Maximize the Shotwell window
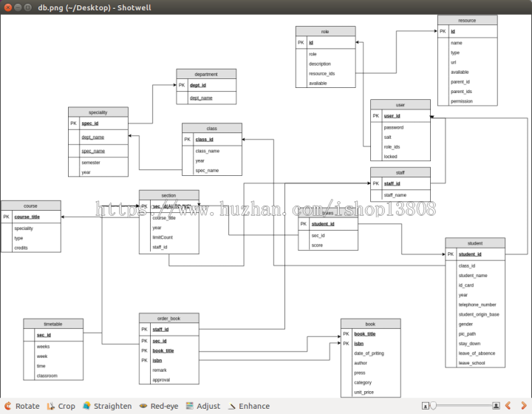This screenshot has width=532, height=414. [27, 7]
